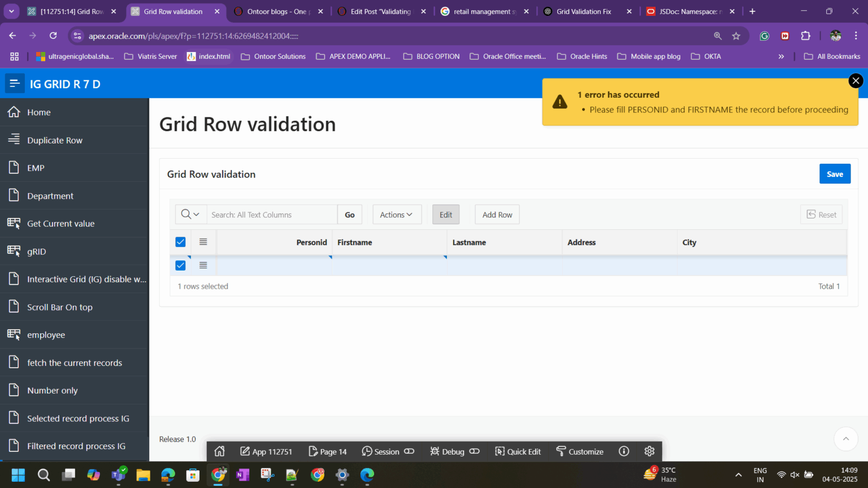Screen dimensions: 868x488
Task: Click the Save button
Action: pyautogui.click(x=835, y=173)
